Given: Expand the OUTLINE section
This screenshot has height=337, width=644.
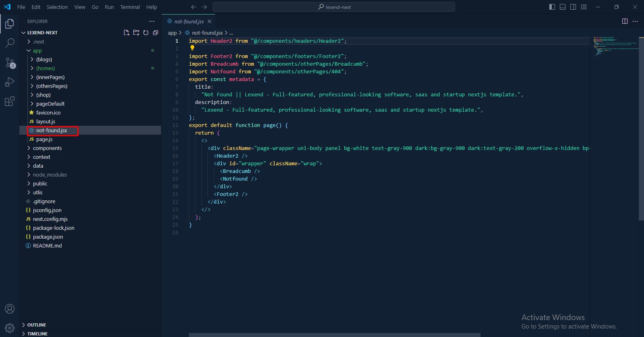Looking at the screenshot, I should click(x=37, y=325).
